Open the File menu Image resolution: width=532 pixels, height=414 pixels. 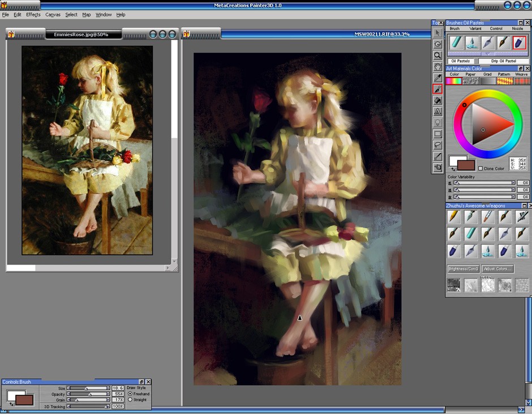pyautogui.click(x=6, y=15)
